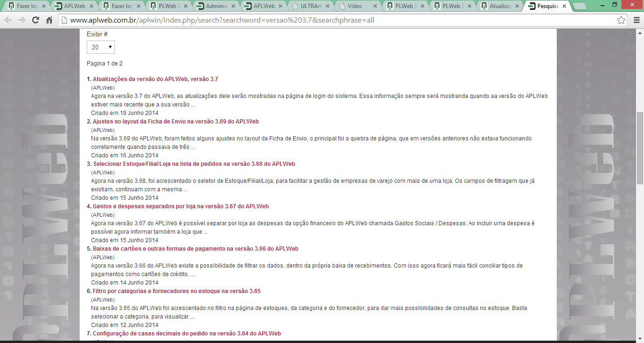Open result 'Atualizações da versão do APLWeb, versão 3.7'
The image size is (644, 343).
(156, 79)
